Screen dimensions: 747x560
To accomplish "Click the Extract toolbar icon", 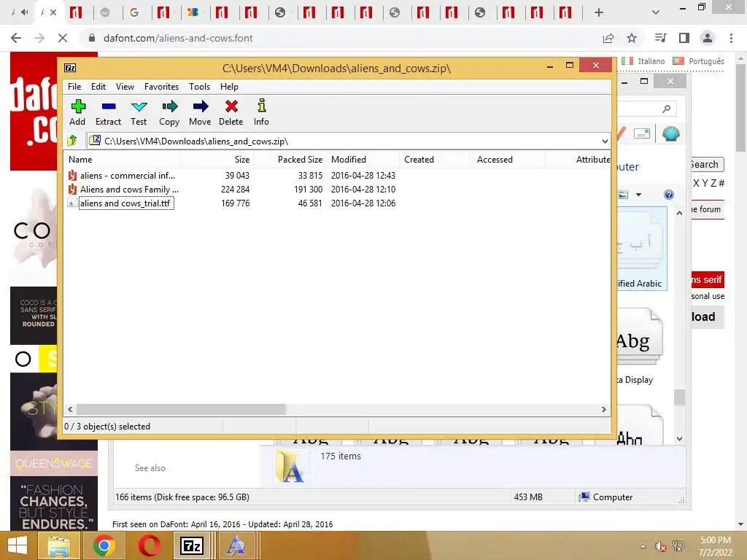I will pyautogui.click(x=109, y=112).
